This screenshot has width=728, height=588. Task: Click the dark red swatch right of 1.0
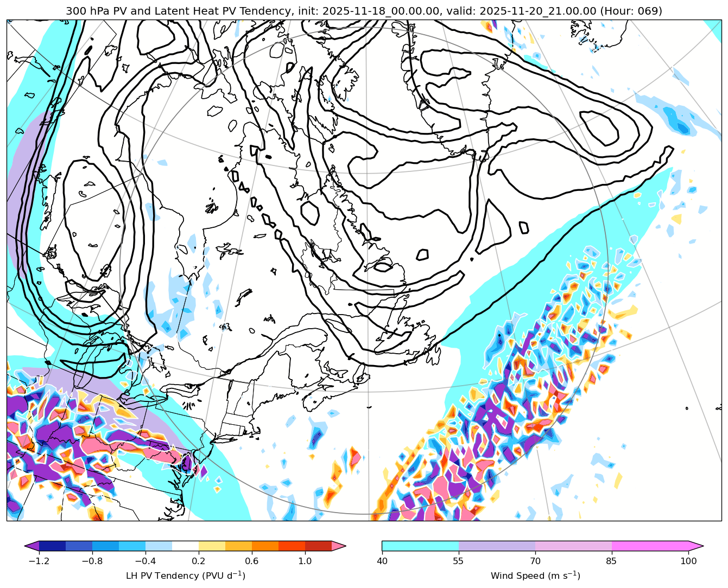point(318,546)
